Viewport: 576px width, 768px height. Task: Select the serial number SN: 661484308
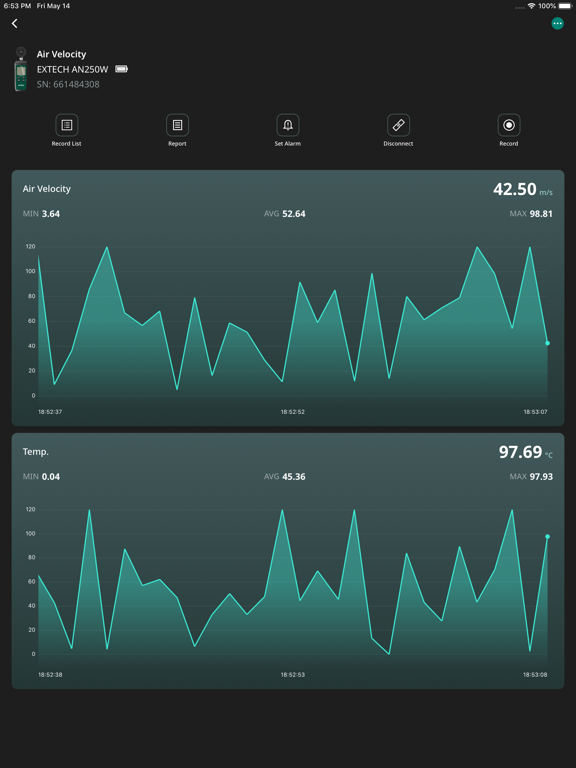68,84
